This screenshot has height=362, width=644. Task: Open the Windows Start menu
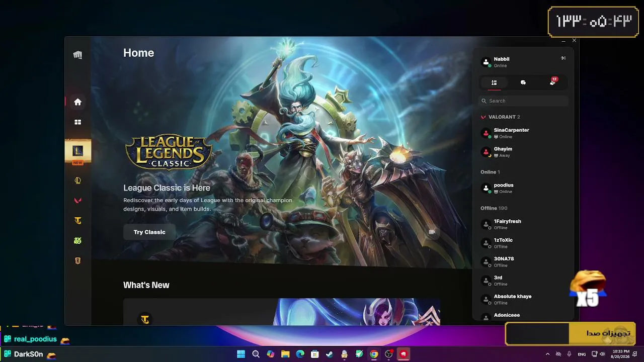pos(241,354)
